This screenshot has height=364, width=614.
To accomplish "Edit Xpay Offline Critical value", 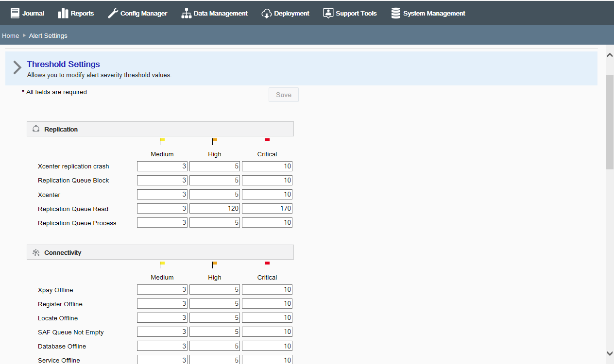I will (267, 289).
